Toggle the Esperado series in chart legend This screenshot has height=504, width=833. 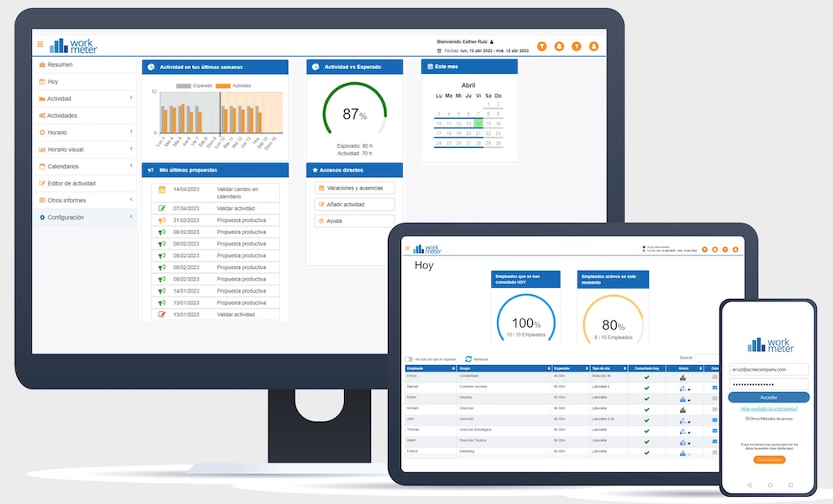(x=184, y=85)
